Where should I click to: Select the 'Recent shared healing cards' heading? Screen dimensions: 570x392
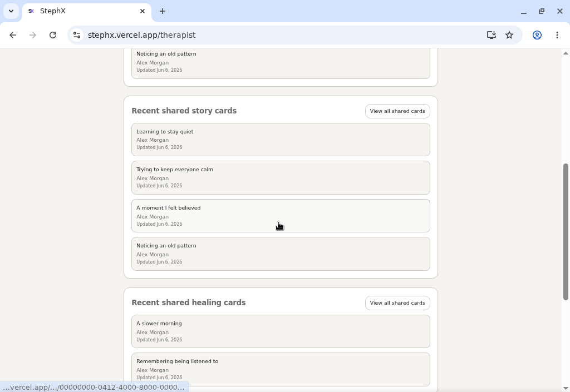coord(188,302)
